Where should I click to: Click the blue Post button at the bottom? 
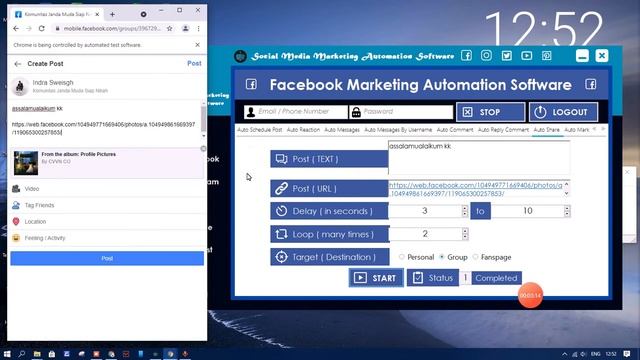pos(107,258)
